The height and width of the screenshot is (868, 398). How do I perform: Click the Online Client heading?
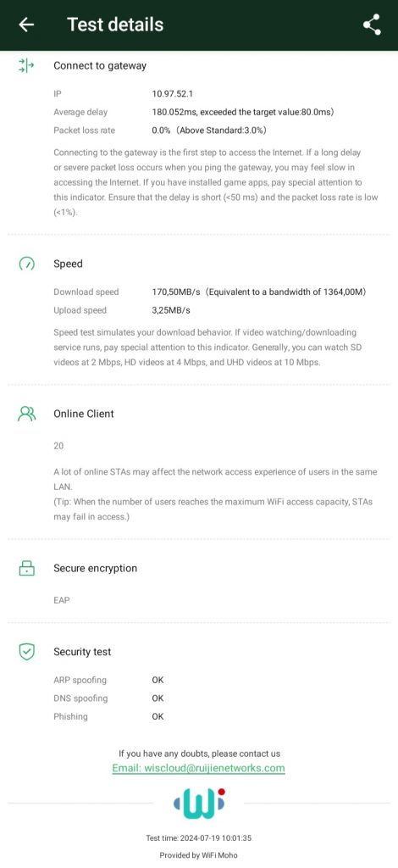pyautogui.click(x=84, y=414)
